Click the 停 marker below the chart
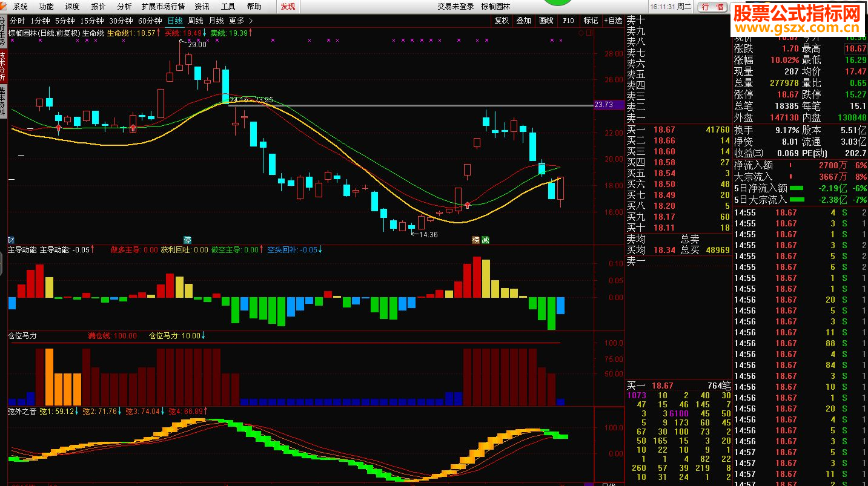Viewport: 868px width, 486px height. point(187,240)
